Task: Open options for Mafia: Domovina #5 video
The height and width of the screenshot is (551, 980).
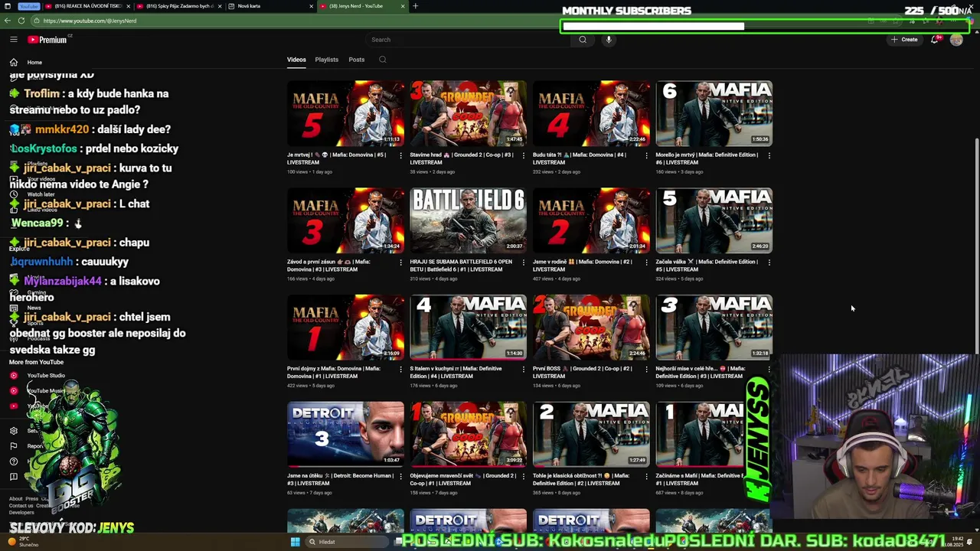Action: click(400, 155)
